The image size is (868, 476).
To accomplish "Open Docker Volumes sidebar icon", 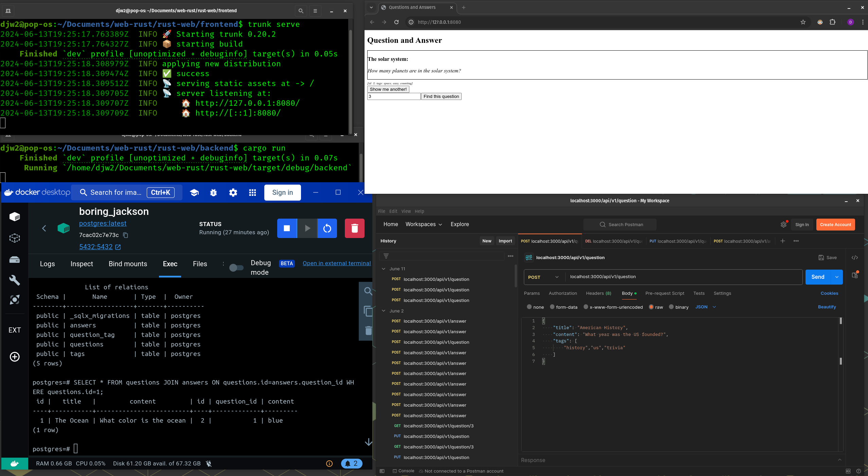I will (x=15, y=260).
